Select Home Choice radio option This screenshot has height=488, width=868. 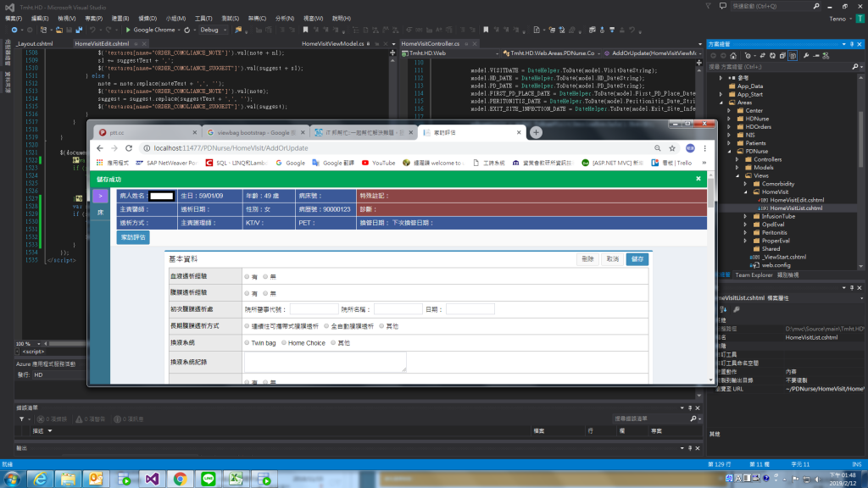pos(284,343)
